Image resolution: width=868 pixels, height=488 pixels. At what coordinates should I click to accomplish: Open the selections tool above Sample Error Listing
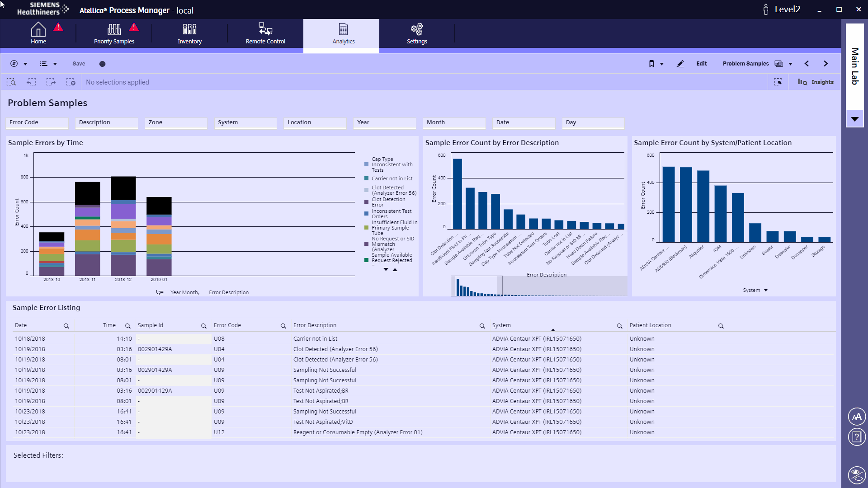click(x=779, y=82)
